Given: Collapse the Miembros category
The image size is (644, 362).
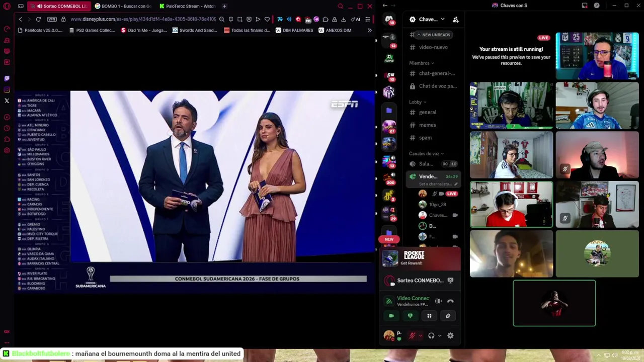Looking at the screenshot, I should 421,63.
